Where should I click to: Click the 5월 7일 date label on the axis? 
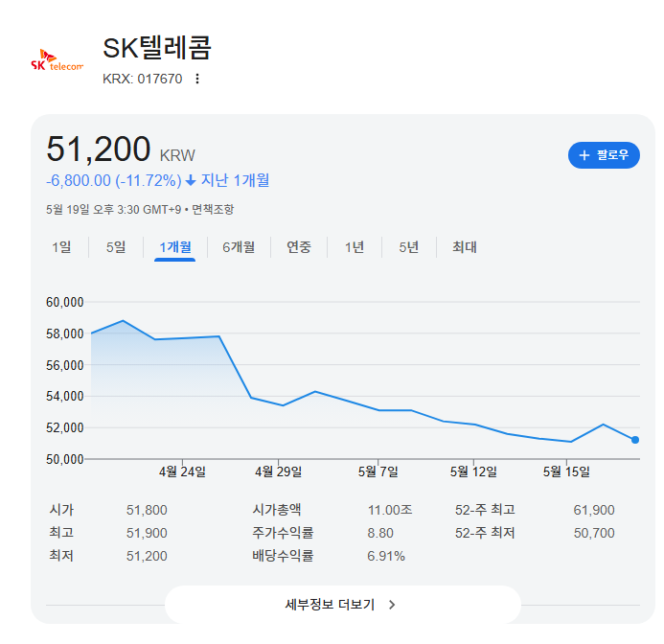(x=378, y=471)
